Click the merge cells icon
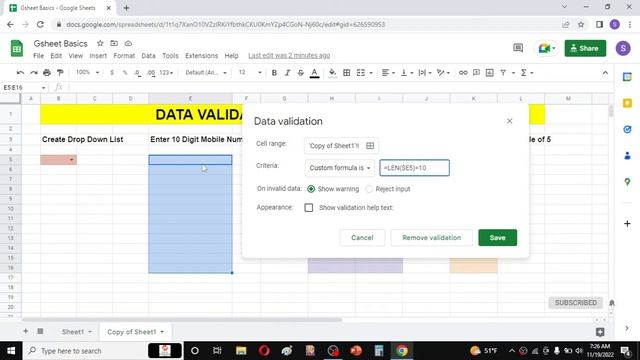 361,73
